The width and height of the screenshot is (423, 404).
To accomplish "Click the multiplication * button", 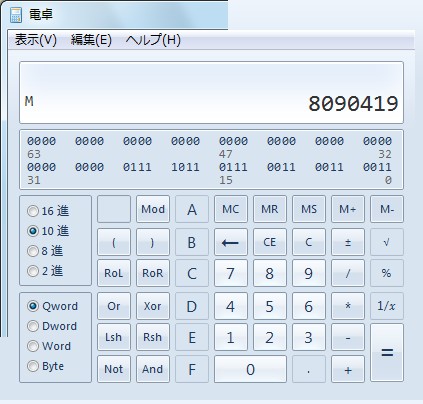I will 348,306.
